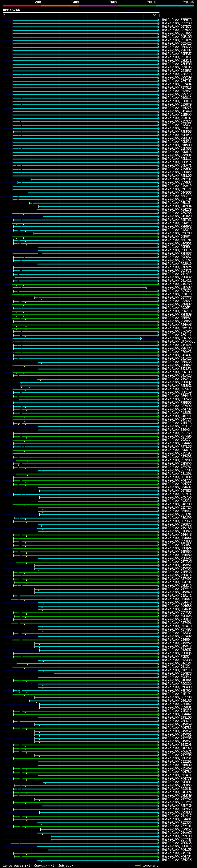The image size is (197, 868).
Task: Open the UniRef100_Q41449 entry
Action: click(x=177, y=111)
